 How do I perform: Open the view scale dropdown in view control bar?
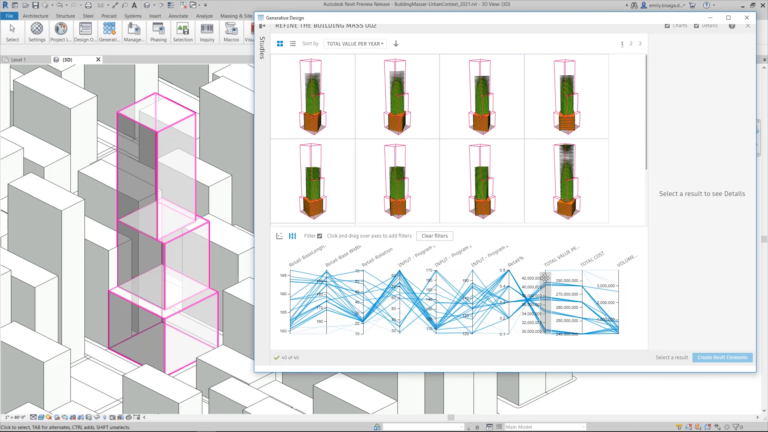(x=14, y=417)
